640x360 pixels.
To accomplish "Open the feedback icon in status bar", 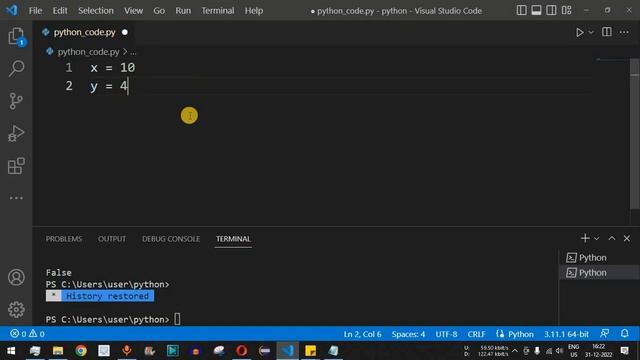I will click(x=604, y=334).
